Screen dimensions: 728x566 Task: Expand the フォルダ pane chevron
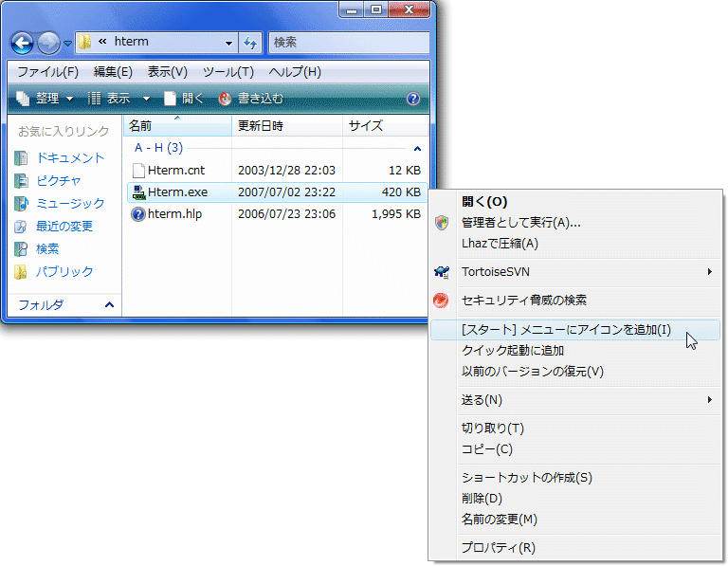point(110,304)
